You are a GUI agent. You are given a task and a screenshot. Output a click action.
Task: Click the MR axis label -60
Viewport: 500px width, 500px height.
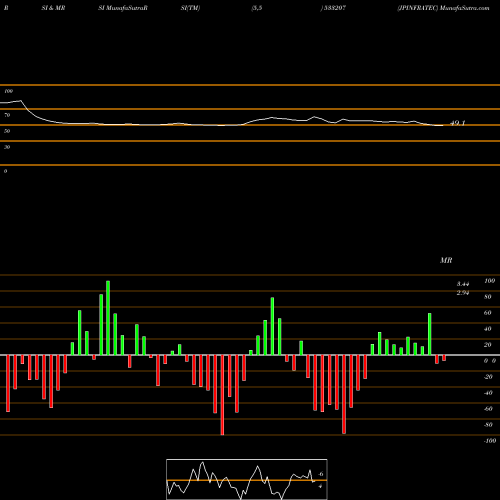click(x=488, y=409)
